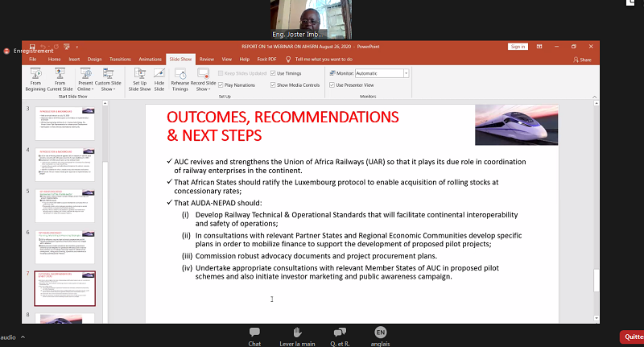Open Zoom Chat panel
The width and height of the screenshot is (644, 347).
coord(254,337)
